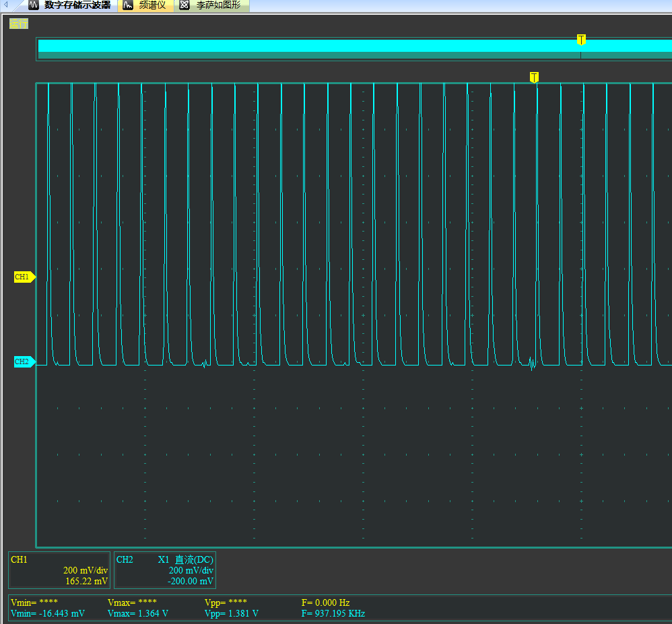The width and height of the screenshot is (672, 624).
Task: Click the CH2 Vpp 1.381 V readout
Action: pos(231,613)
